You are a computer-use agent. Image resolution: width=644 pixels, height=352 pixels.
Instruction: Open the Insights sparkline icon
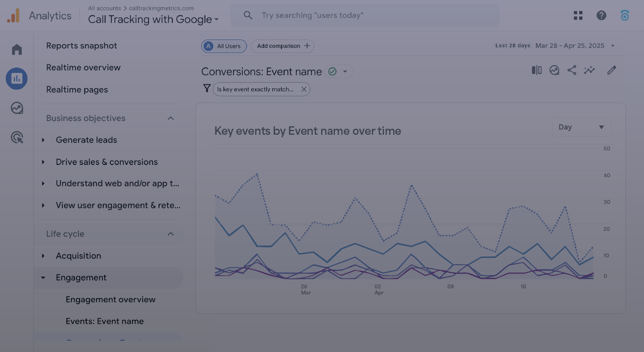coord(589,70)
